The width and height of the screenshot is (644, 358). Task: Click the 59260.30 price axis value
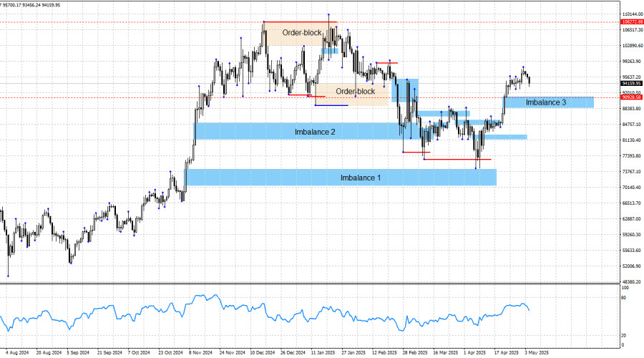[632, 235]
